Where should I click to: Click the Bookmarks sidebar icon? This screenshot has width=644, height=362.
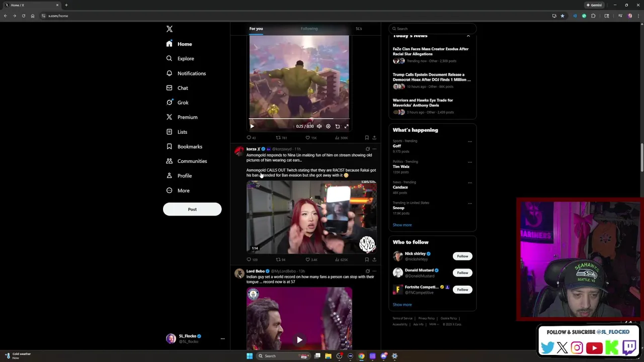click(169, 146)
